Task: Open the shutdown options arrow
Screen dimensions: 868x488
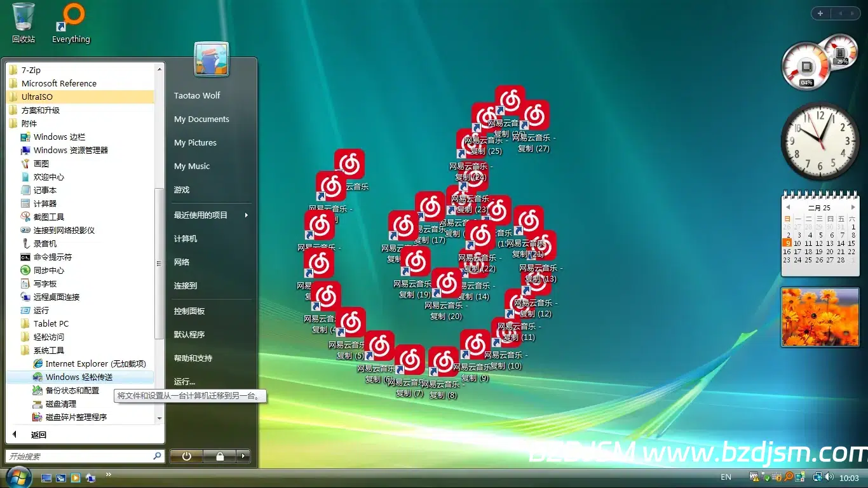Action: coord(243,456)
